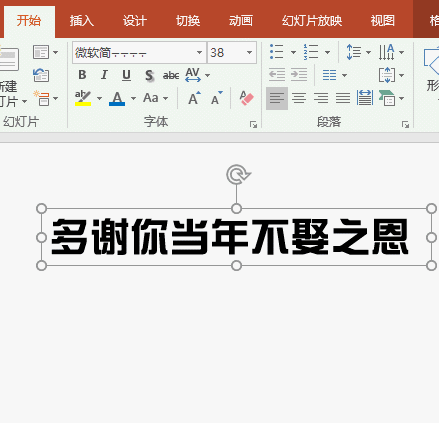The width and height of the screenshot is (439, 423).
Task: Switch to 幻灯片放映 tab
Action: click(312, 21)
